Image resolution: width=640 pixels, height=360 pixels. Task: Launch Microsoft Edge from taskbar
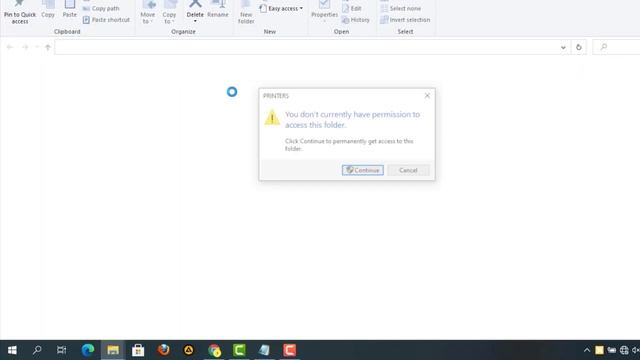(x=88, y=350)
